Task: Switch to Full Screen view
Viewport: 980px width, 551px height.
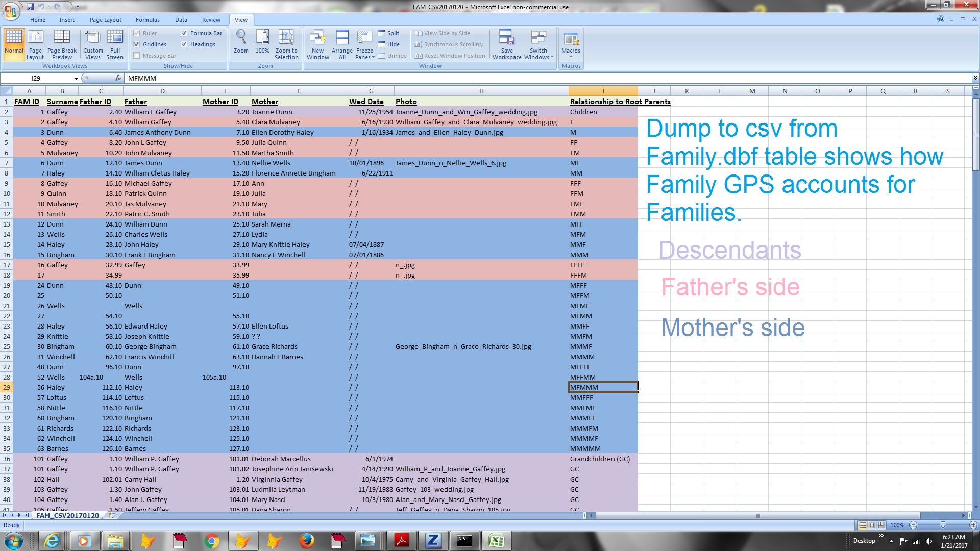Action: [x=115, y=44]
